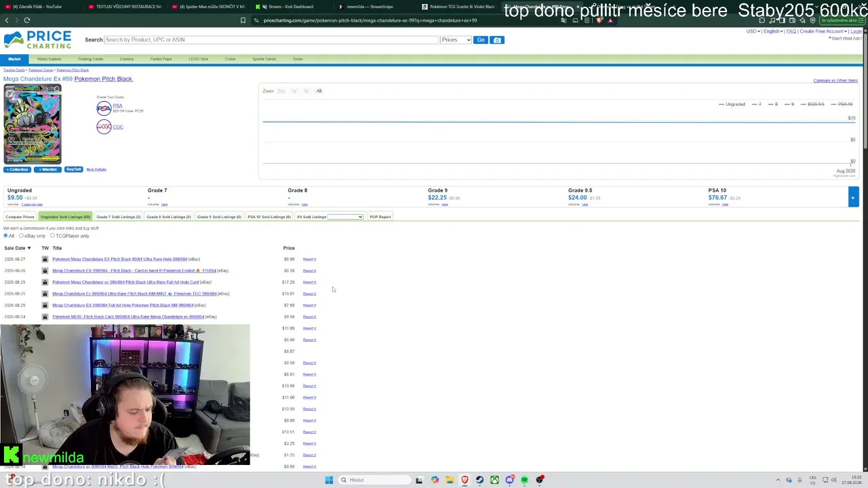This screenshot has width=868, height=488.
Task: Click the Buy/Sell button
Action: pos(73,169)
